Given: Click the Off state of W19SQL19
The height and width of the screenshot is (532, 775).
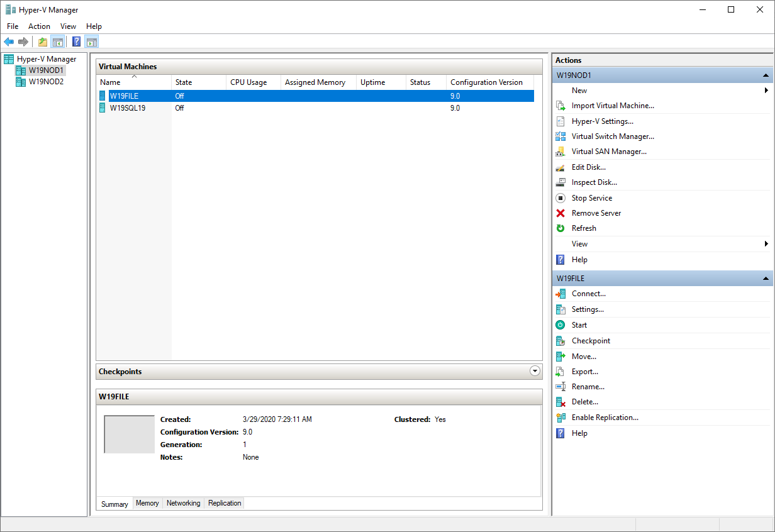Looking at the screenshot, I should point(179,108).
